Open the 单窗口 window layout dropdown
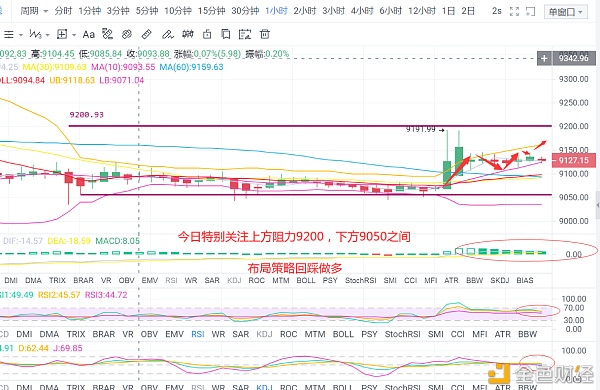 tap(566, 12)
